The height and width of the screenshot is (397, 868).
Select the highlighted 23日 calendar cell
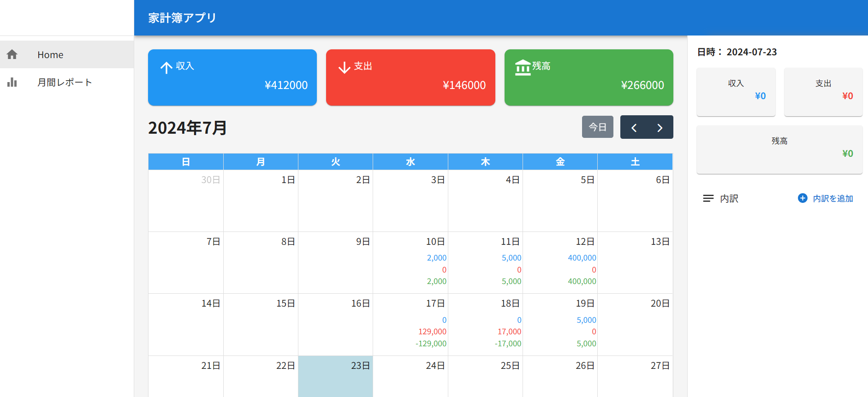pos(335,376)
